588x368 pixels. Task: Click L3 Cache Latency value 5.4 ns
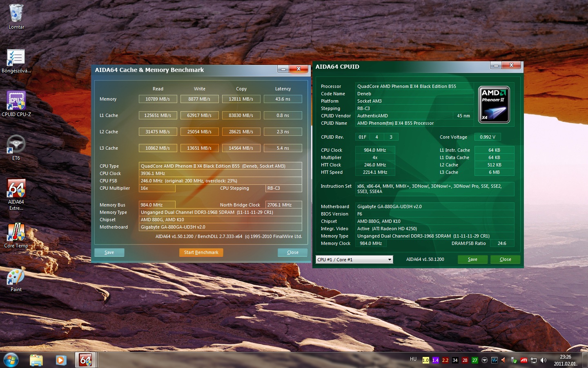283,148
